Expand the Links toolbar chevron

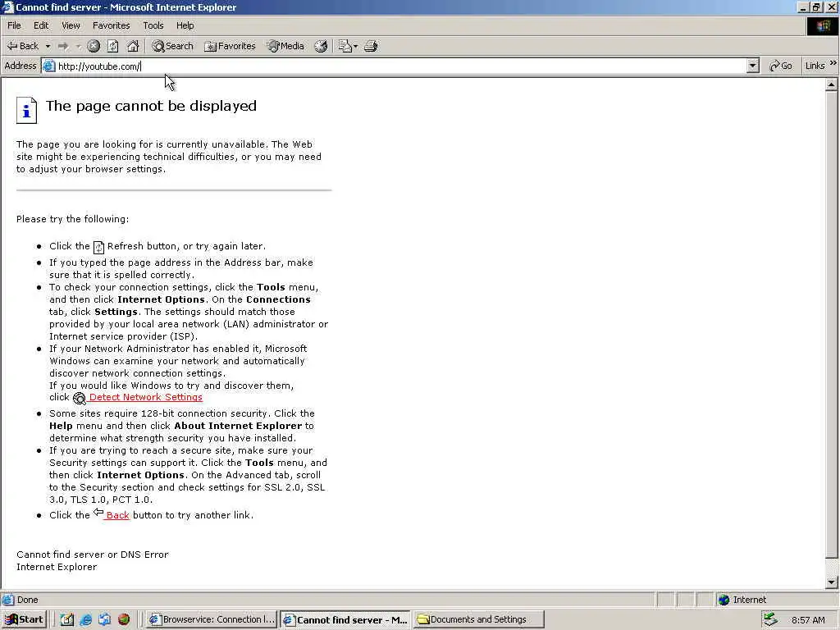pos(833,63)
